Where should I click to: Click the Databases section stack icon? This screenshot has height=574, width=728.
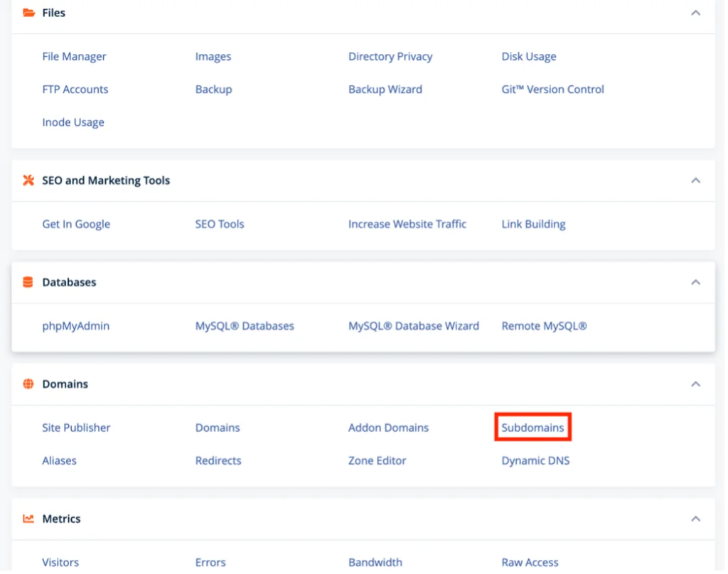pos(28,282)
